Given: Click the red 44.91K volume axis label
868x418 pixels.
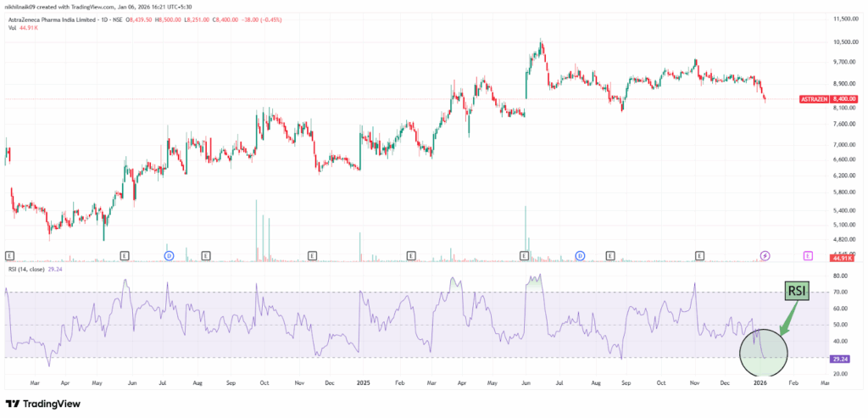Looking at the screenshot, I should pyautogui.click(x=840, y=259).
